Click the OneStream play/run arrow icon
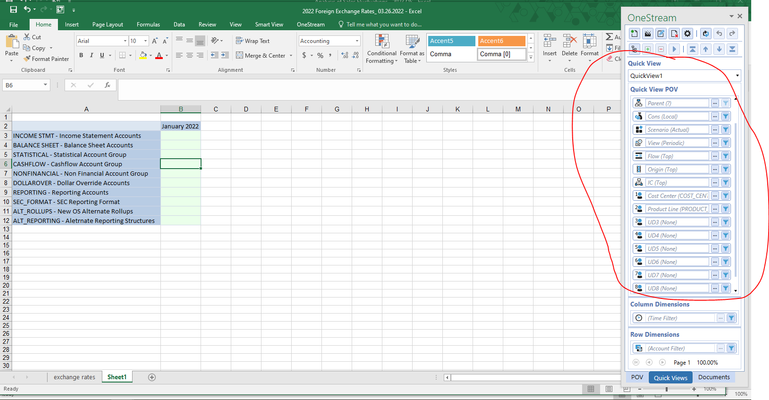This screenshot has height=400, width=769. tap(674, 49)
